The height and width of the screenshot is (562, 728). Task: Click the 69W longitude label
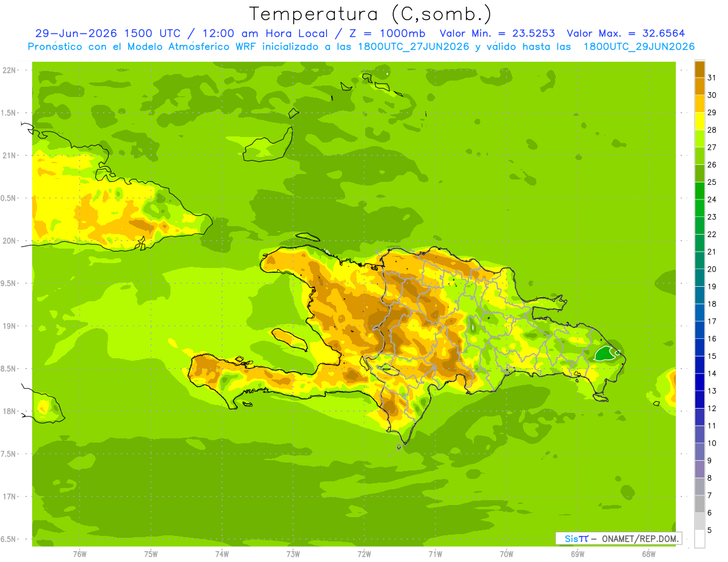578,554
